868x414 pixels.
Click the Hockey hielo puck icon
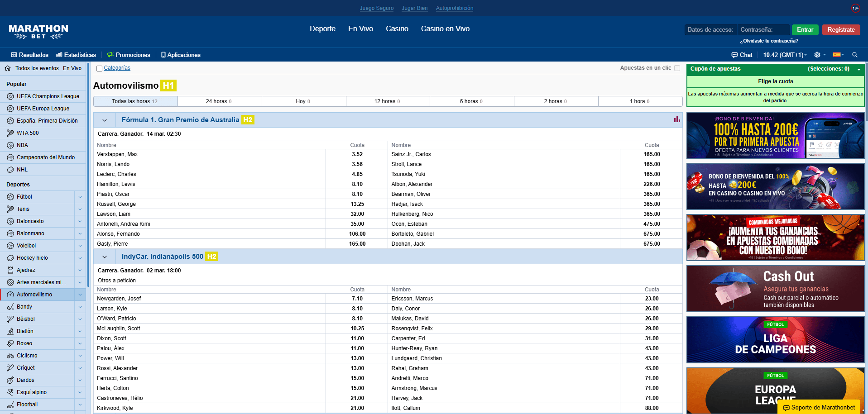click(10, 258)
